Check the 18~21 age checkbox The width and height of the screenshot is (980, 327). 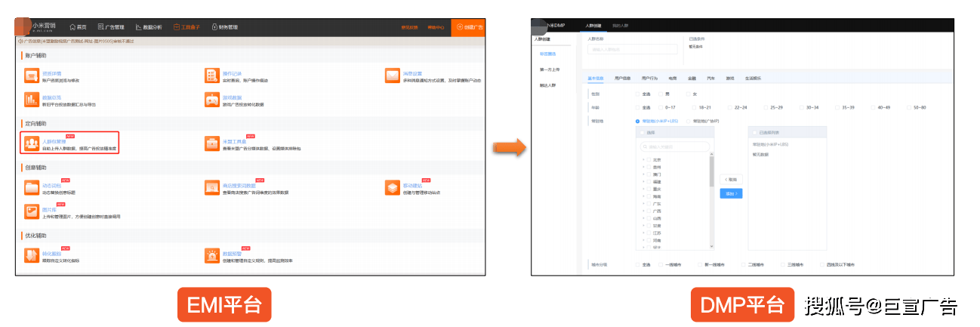click(692, 108)
